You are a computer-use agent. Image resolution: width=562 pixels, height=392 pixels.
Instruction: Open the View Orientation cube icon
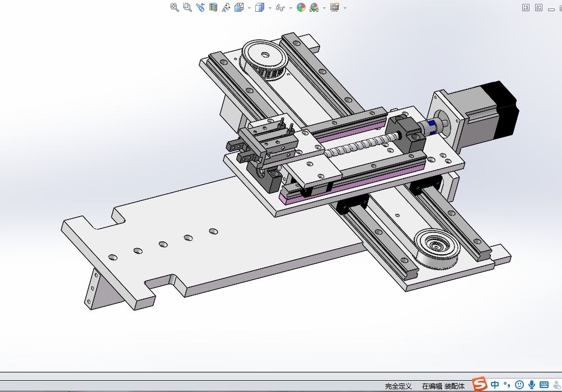238,7
